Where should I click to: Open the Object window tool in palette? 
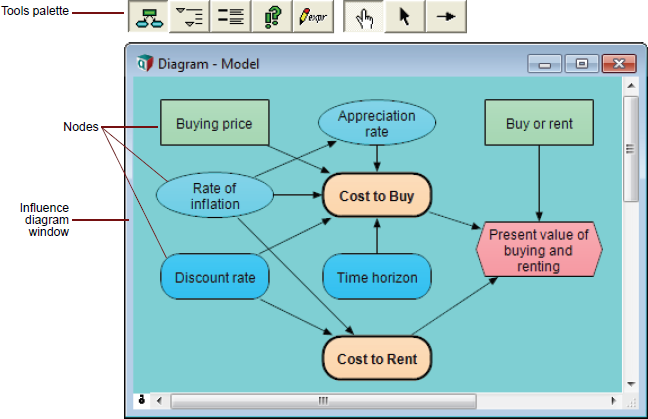click(231, 16)
